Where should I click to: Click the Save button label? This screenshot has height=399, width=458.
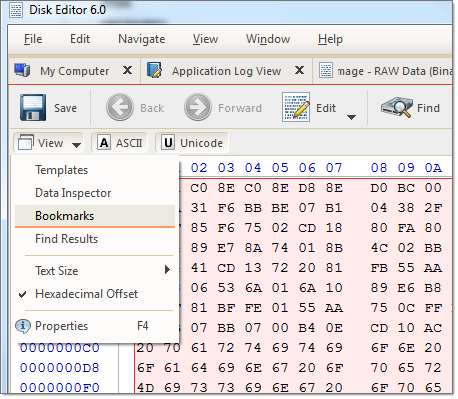65,108
